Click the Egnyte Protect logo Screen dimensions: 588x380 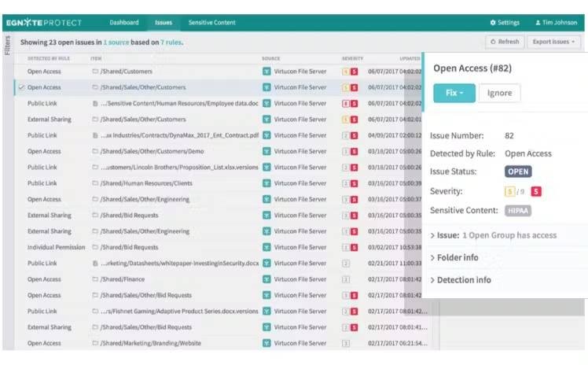(44, 23)
